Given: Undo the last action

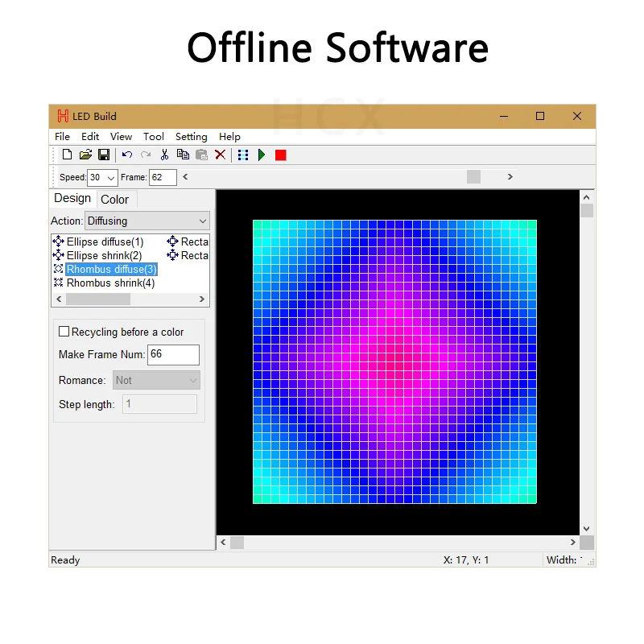Looking at the screenshot, I should [x=127, y=155].
